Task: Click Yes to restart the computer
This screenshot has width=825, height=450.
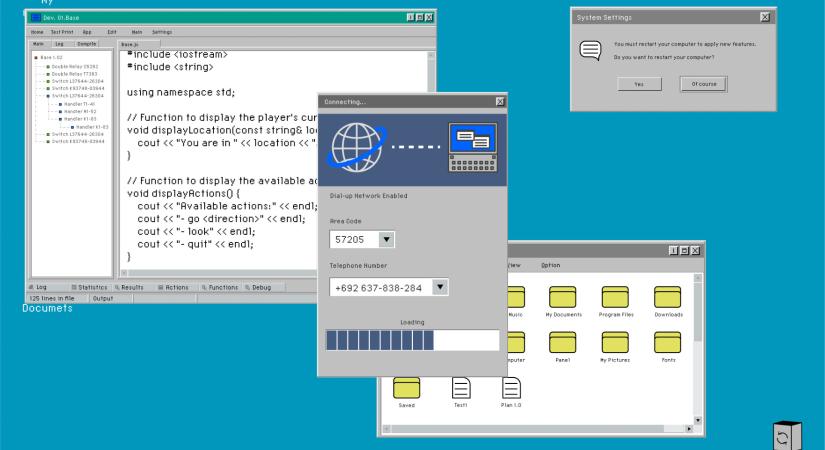Action: pyautogui.click(x=638, y=84)
